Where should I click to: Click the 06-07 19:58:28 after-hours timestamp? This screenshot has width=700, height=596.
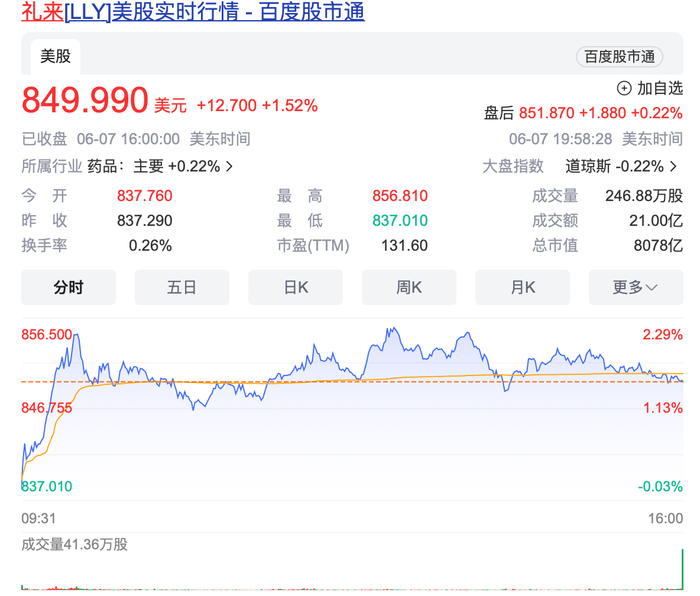[560, 140]
